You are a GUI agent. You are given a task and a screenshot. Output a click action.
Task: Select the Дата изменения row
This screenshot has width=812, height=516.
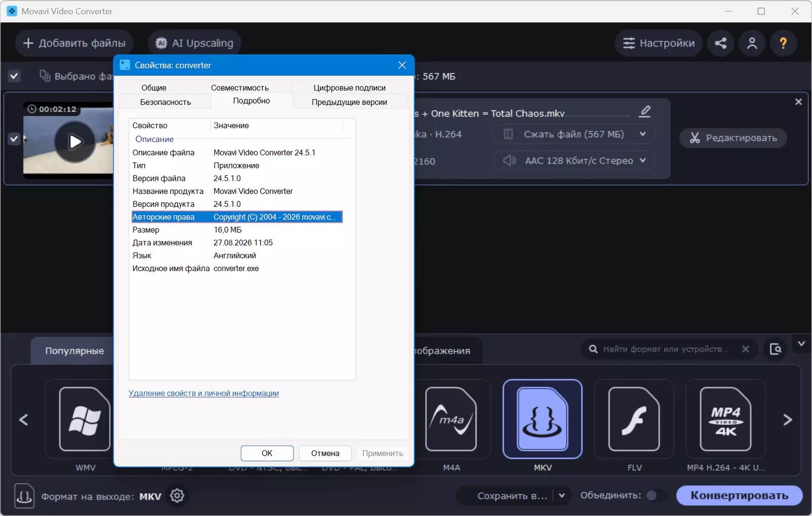pyautogui.click(x=237, y=243)
